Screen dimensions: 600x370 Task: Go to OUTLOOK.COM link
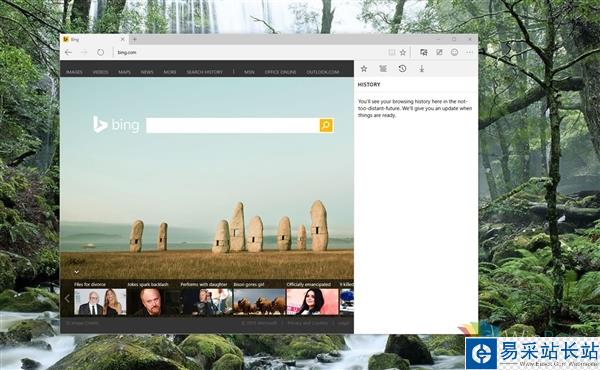[323, 72]
